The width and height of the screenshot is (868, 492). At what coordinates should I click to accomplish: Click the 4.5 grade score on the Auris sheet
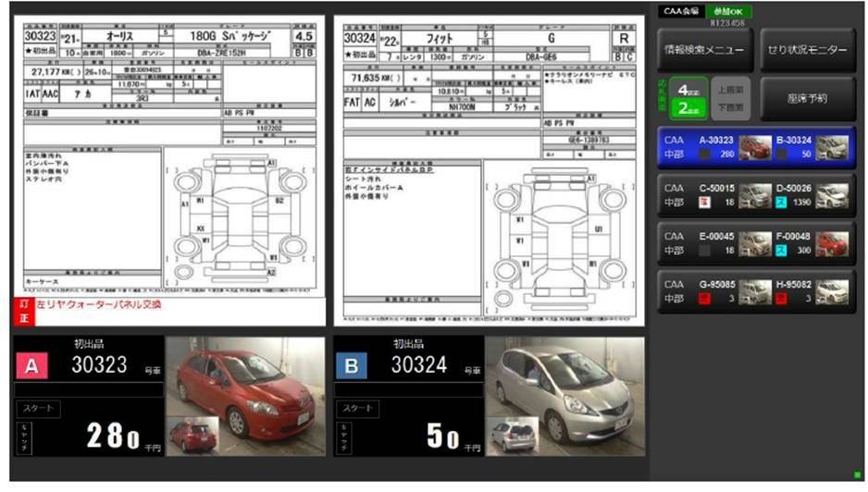(x=304, y=36)
